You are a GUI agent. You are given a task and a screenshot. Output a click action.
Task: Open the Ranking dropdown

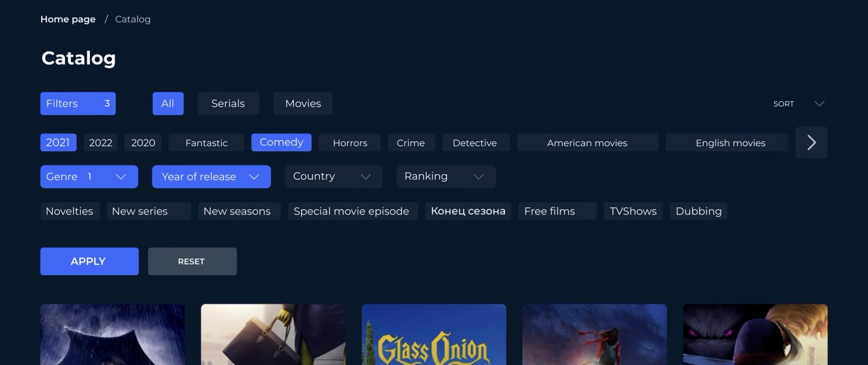[x=446, y=177]
